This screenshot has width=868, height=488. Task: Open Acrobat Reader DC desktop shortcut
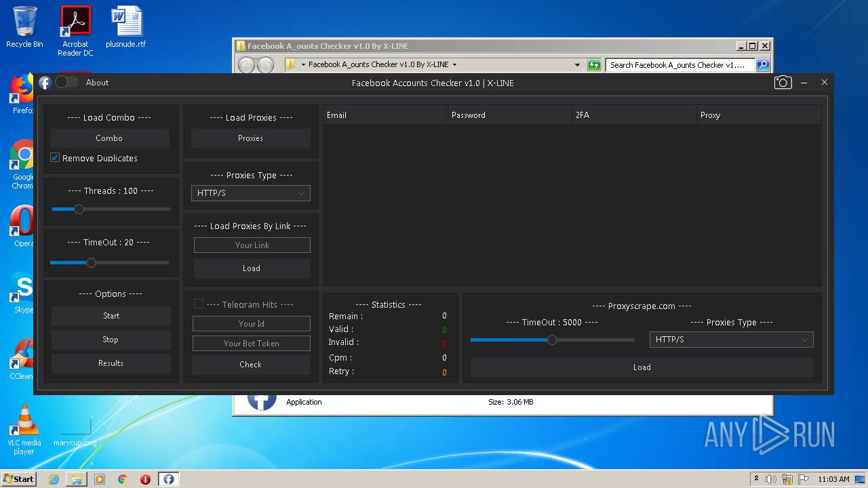[x=75, y=32]
